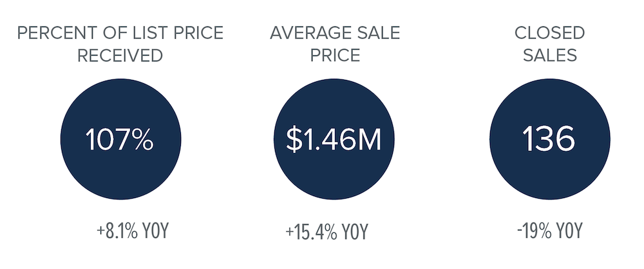Click the percent symbol in 107%
644x269 pixels.
click(142, 140)
